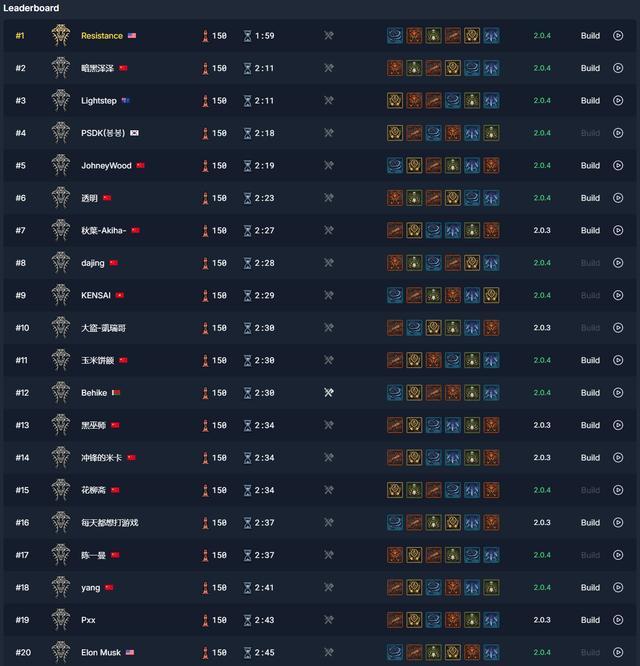Screen dimensions: 640x666
Task: Click the last skill icon in dajing's row
Action: tap(491, 263)
